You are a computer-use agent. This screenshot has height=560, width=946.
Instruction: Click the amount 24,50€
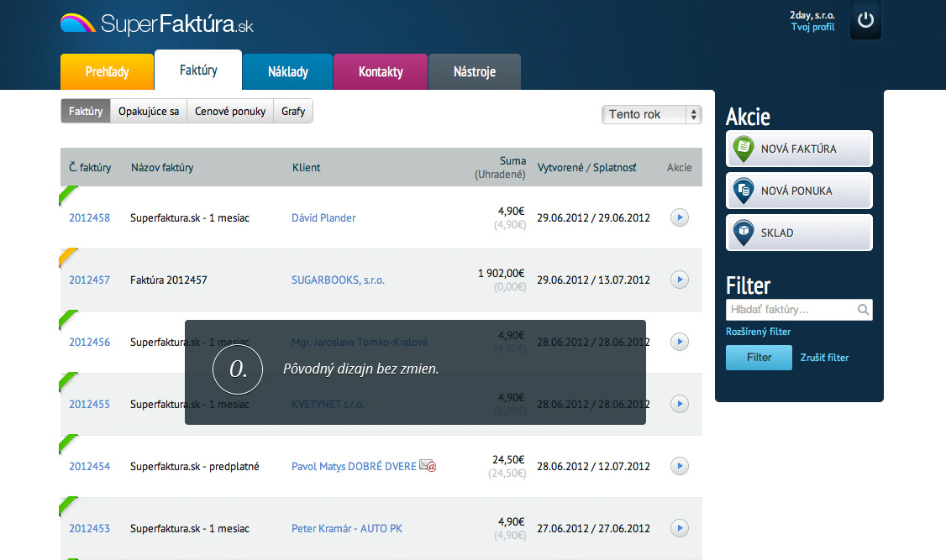coord(508,460)
